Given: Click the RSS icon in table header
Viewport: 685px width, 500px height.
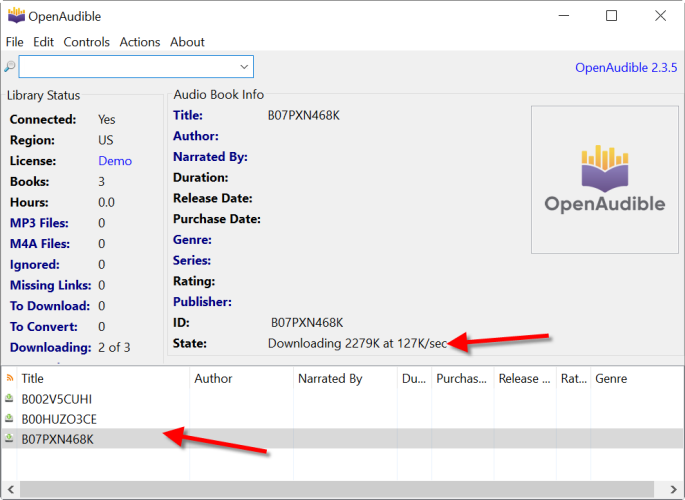Looking at the screenshot, I should pos(10,378).
